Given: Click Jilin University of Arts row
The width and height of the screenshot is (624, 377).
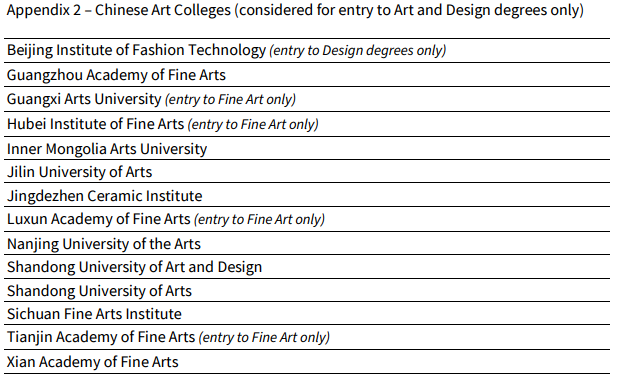Looking at the screenshot, I should point(307,172).
